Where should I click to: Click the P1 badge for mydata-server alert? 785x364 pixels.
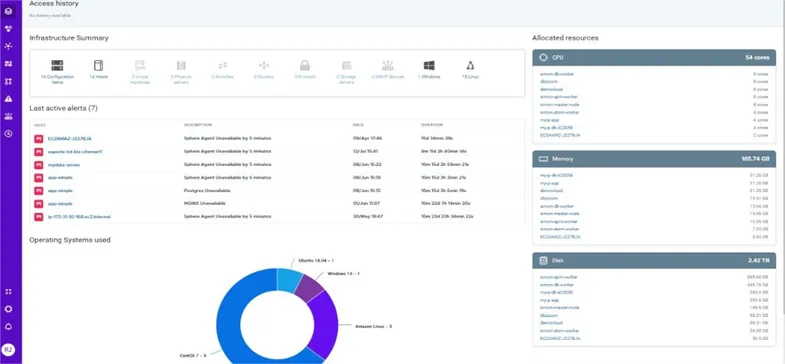pos(39,165)
